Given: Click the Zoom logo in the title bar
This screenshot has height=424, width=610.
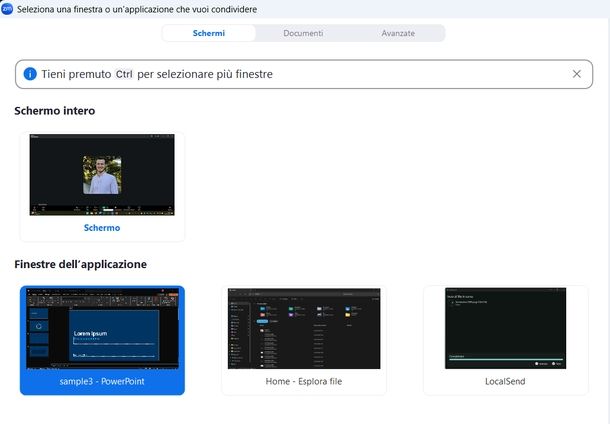Looking at the screenshot, I should 7,9.
